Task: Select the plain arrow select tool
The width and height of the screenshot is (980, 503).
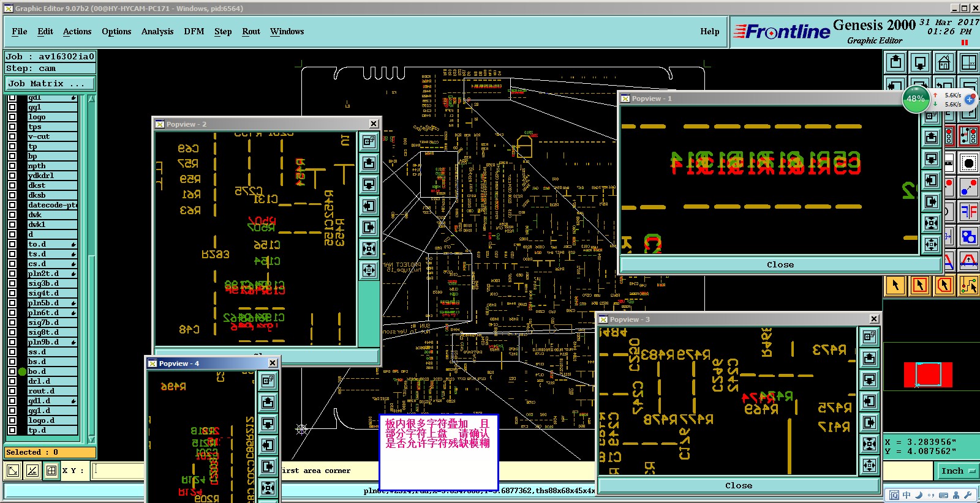Action: coord(895,285)
